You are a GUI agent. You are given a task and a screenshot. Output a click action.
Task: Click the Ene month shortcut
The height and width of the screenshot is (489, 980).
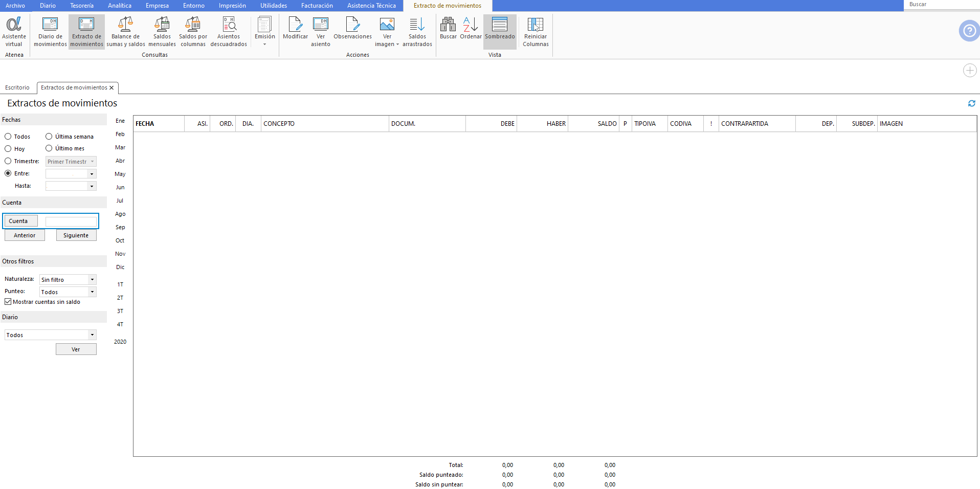click(120, 121)
